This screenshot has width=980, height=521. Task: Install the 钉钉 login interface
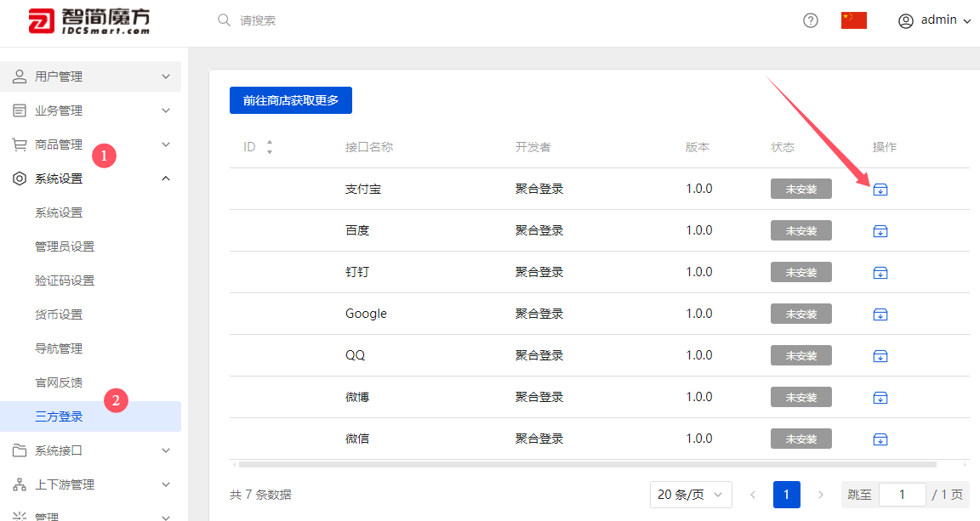click(x=880, y=272)
